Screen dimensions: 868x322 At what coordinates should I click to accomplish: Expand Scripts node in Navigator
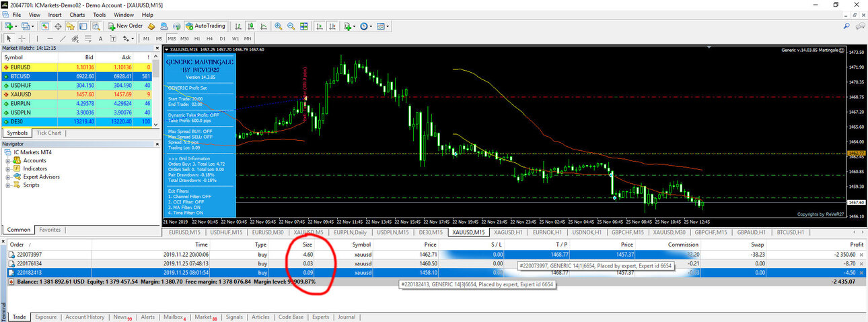[x=7, y=185]
